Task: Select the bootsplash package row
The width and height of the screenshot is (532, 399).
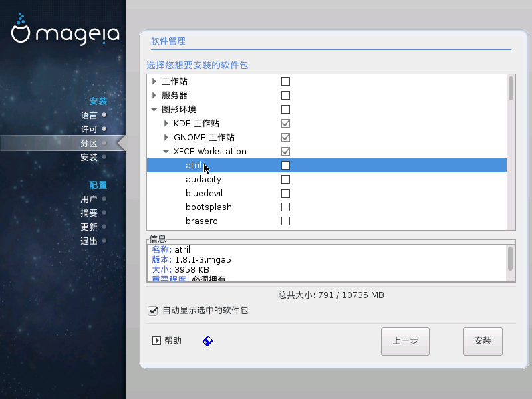Action: (x=327, y=207)
